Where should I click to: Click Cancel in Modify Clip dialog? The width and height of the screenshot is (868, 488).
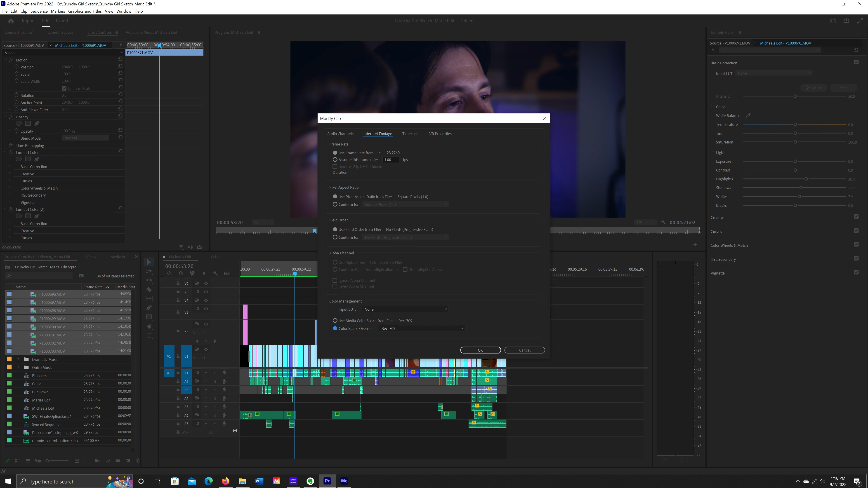click(x=524, y=350)
